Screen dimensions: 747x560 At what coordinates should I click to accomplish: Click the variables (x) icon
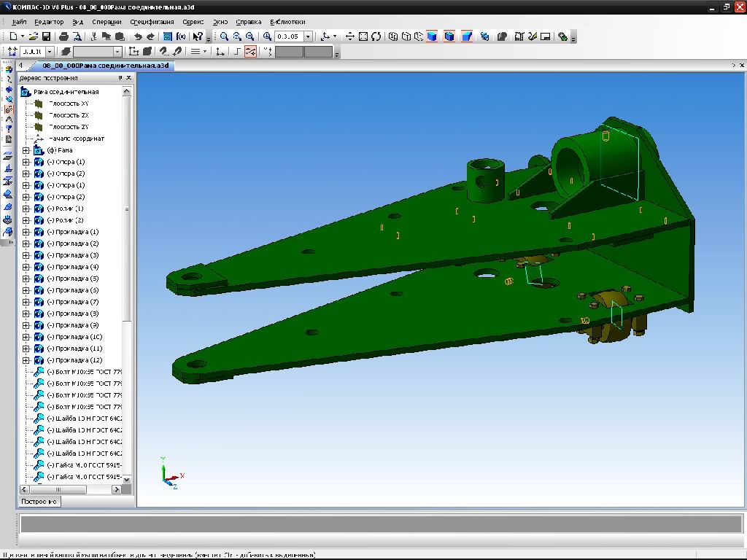[x=180, y=36]
